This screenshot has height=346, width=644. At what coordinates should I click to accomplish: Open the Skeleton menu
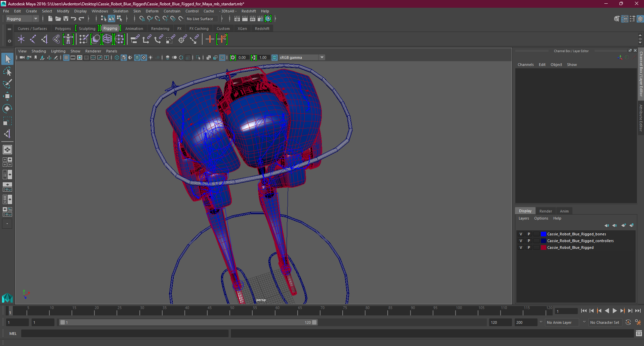point(121,11)
